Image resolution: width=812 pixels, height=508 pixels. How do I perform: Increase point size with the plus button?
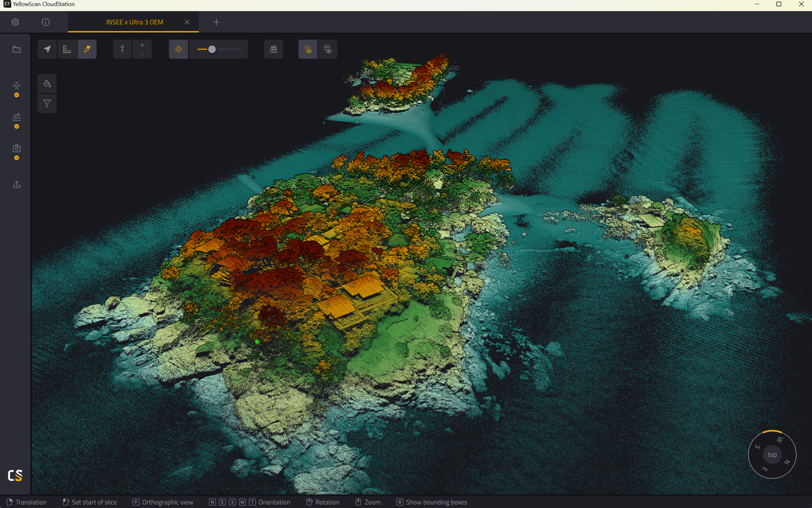click(x=142, y=45)
